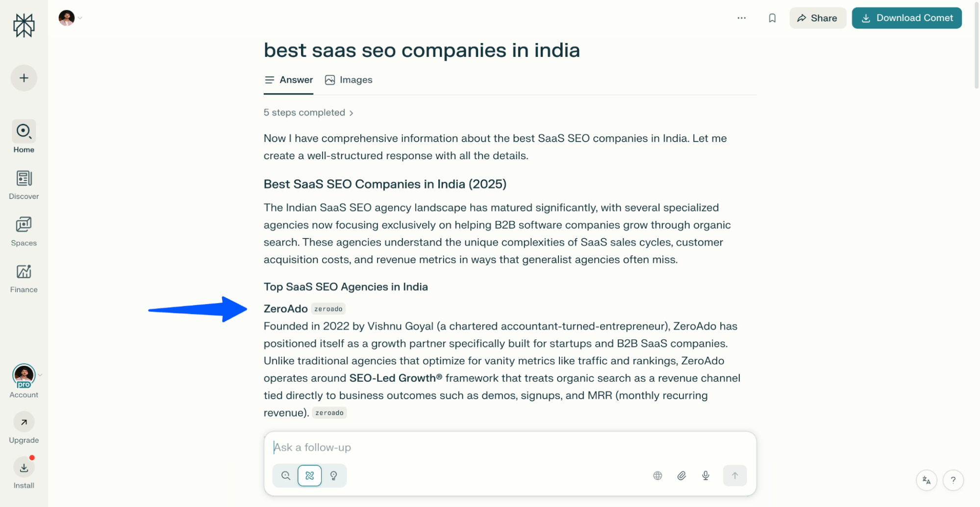Expand the 5 steps completed section
Image resolution: width=980 pixels, height=507 pixels.
[x=308, y=112]
